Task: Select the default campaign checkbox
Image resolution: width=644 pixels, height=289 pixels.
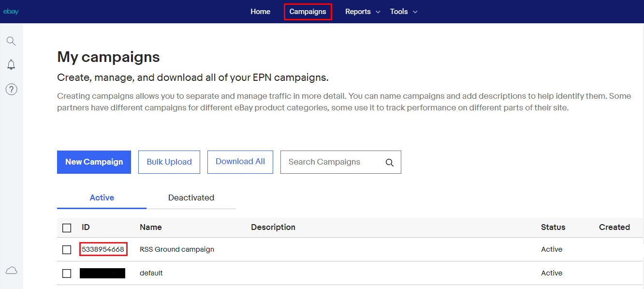Action: 67,274
